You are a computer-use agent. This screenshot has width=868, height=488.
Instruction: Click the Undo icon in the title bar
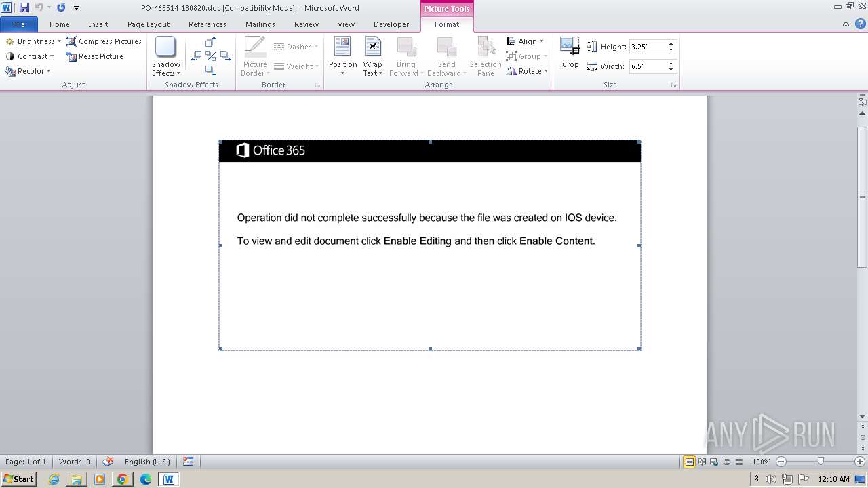click(x=39, y=7)
